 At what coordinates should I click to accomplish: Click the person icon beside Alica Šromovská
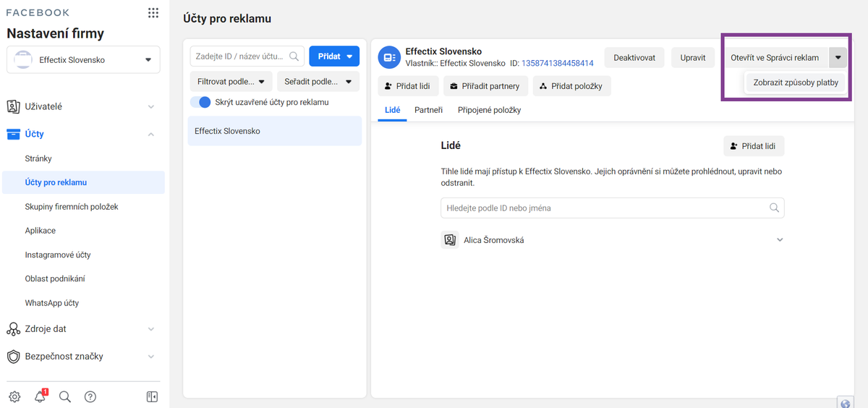[x=450, y=239]
